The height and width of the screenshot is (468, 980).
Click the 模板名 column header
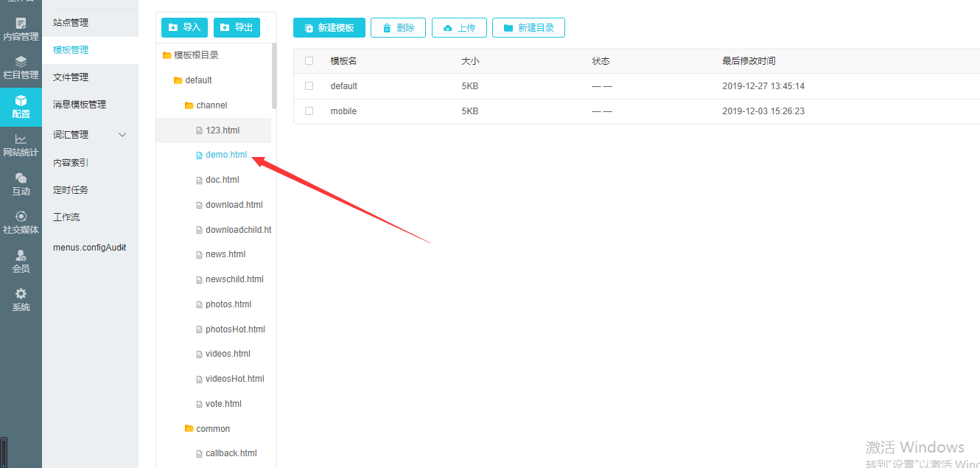pos(343,61)
